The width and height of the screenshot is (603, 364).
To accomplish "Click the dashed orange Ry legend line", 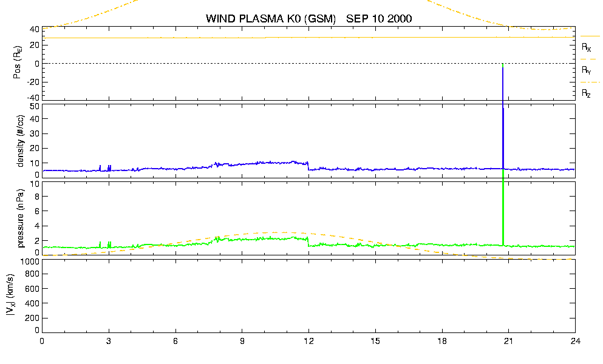I will [x=588, y=59].
